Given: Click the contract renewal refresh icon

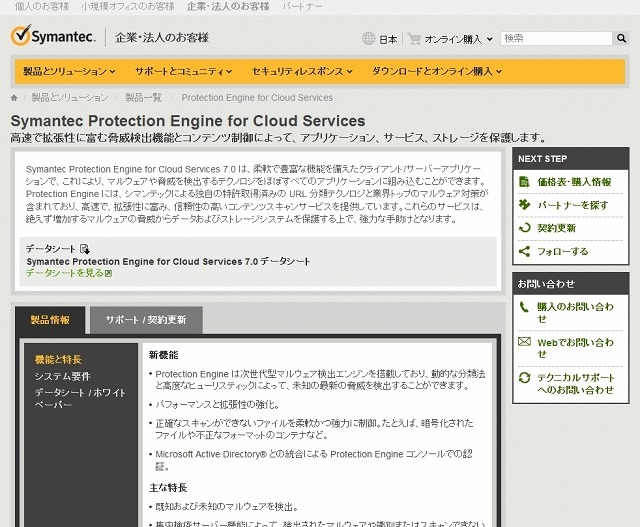Looking at the screenshot, I should click(x=524, y=227).
